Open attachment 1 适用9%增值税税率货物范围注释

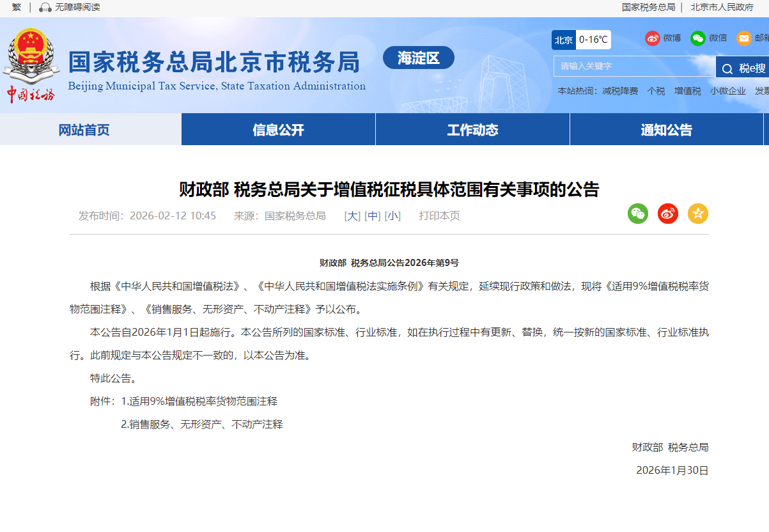click(203, 402)
